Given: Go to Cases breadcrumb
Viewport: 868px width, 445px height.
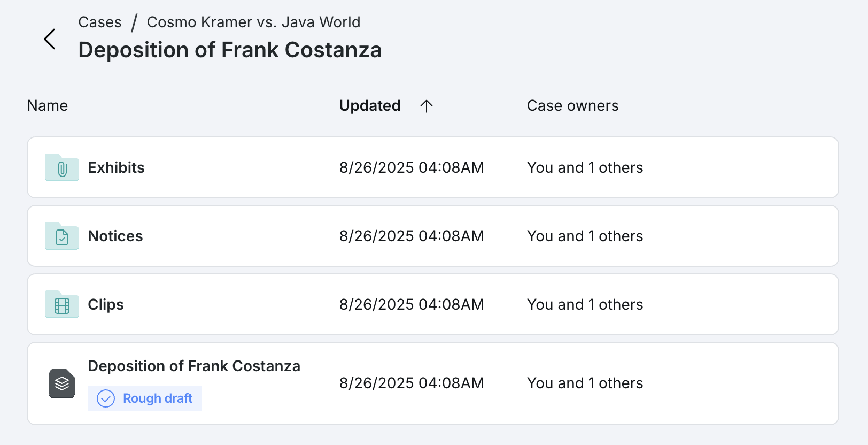Looking at the screenshot, I should point(100,22).
